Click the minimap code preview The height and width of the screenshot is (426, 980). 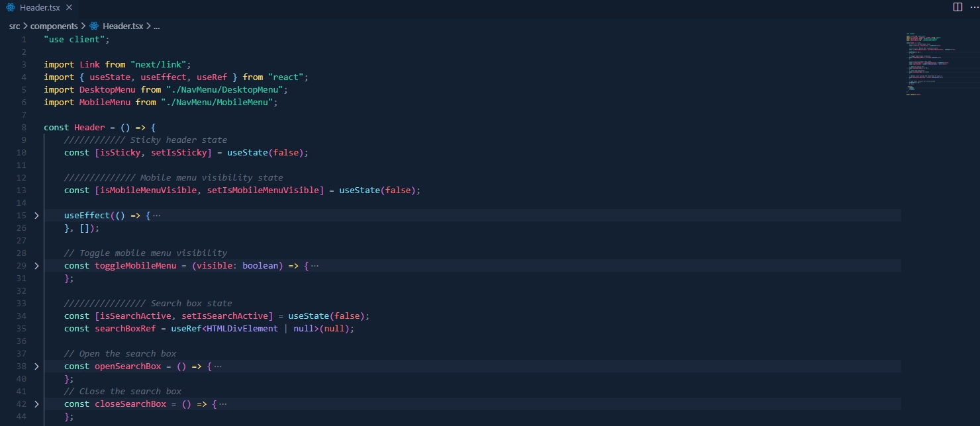(x=927, y=63)
